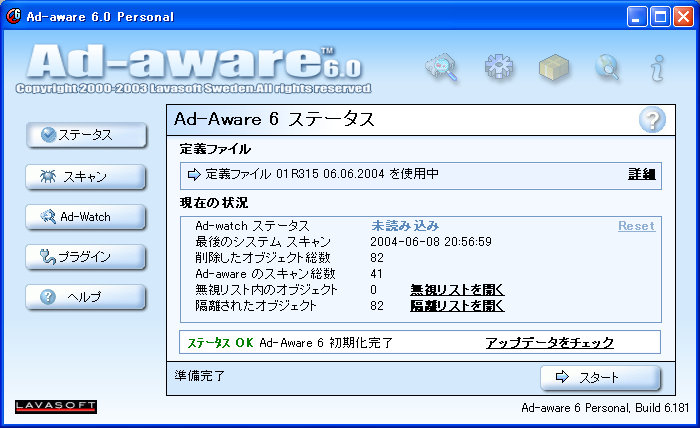Click the cardboard box icon in header
The image size is (700, 428).
553,68
